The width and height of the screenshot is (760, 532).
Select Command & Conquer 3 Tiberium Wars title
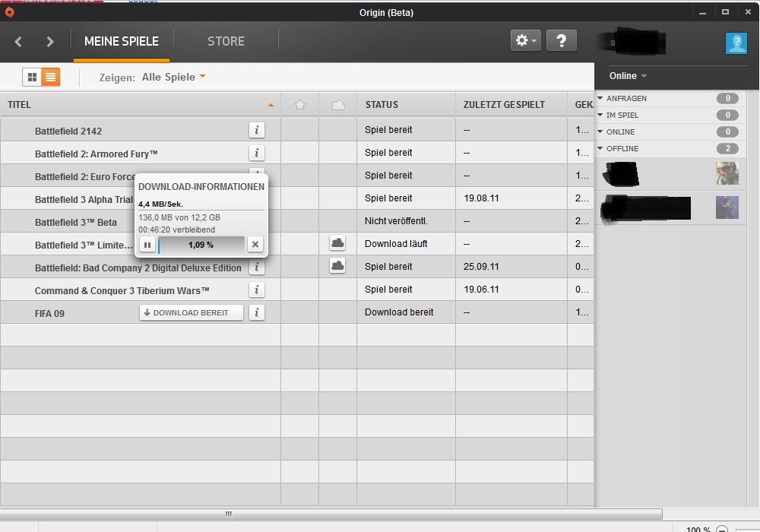tap(122, 291)
